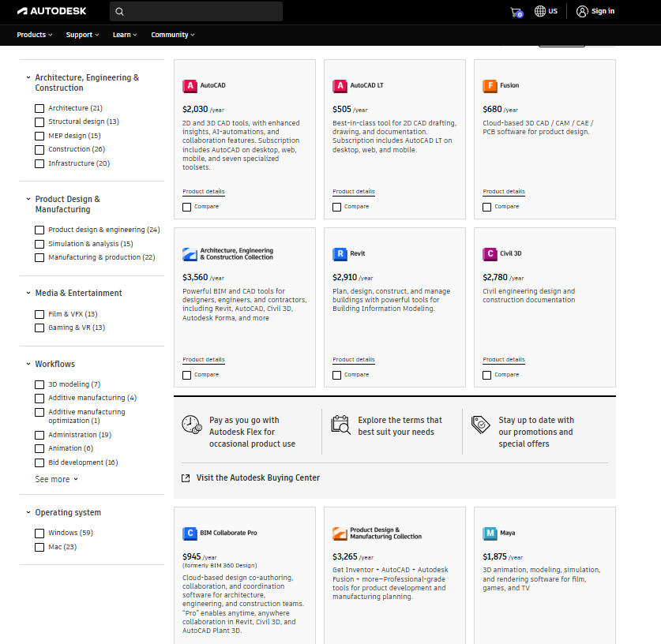Click the AutoCAD LT product icon

click(x=340, y=86)
